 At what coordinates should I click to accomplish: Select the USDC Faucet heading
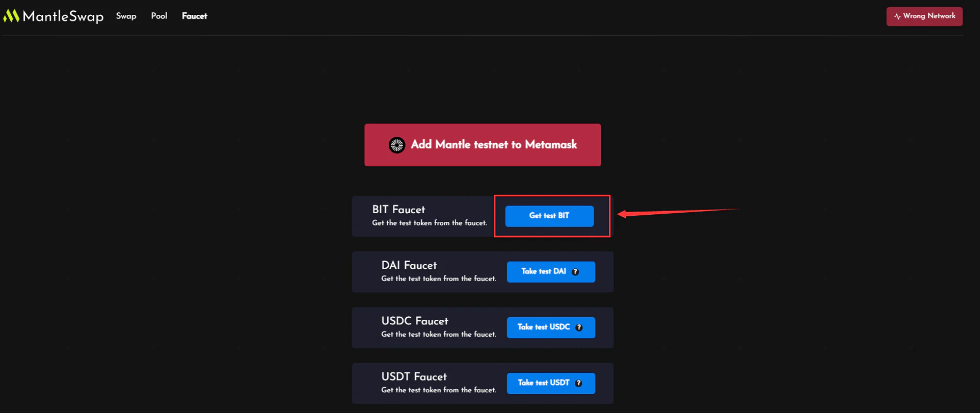click(x=414, y=321)
